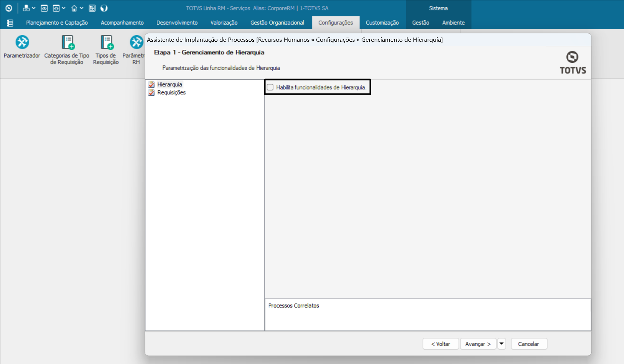Open Tipos de Requisição ribbon icon

pos(106,50)
